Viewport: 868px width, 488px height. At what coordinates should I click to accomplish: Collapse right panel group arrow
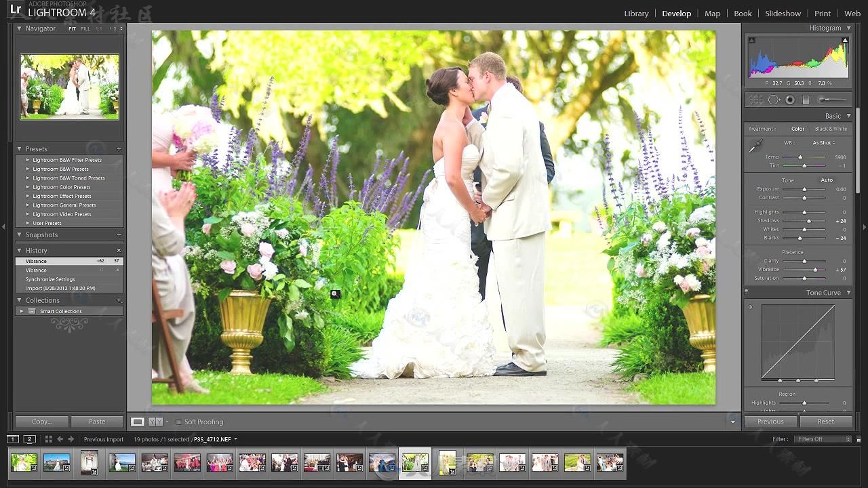coord(864,226)
